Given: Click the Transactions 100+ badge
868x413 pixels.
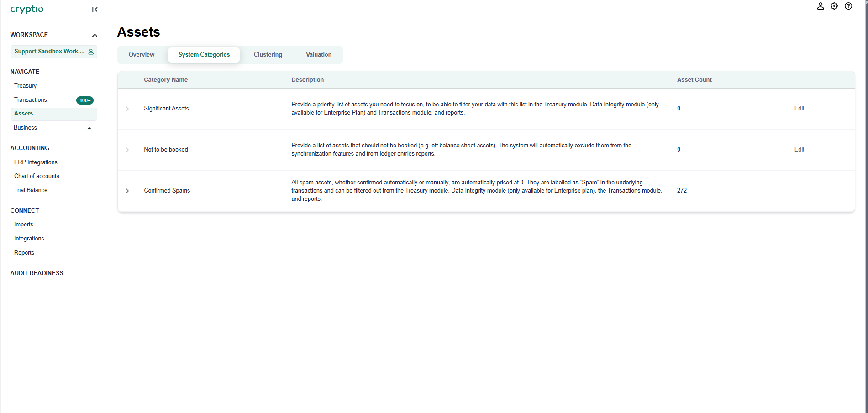Looking at the screenshot, I should pyautogui.click(x=84, y=100).
